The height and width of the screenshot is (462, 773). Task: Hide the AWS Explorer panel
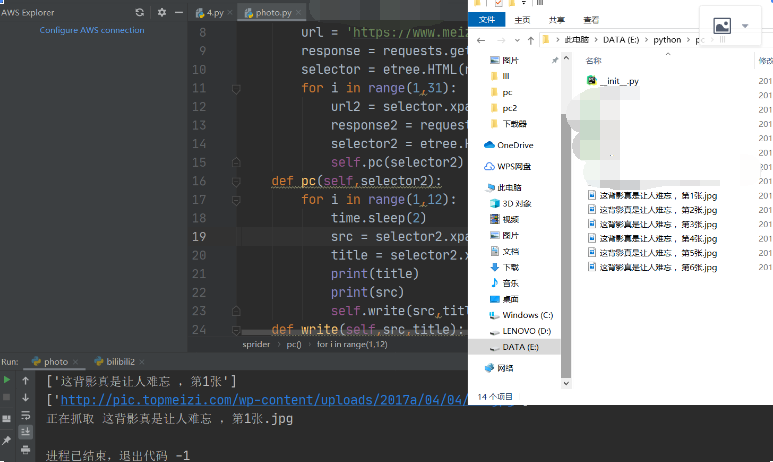[x=179, y=12]
